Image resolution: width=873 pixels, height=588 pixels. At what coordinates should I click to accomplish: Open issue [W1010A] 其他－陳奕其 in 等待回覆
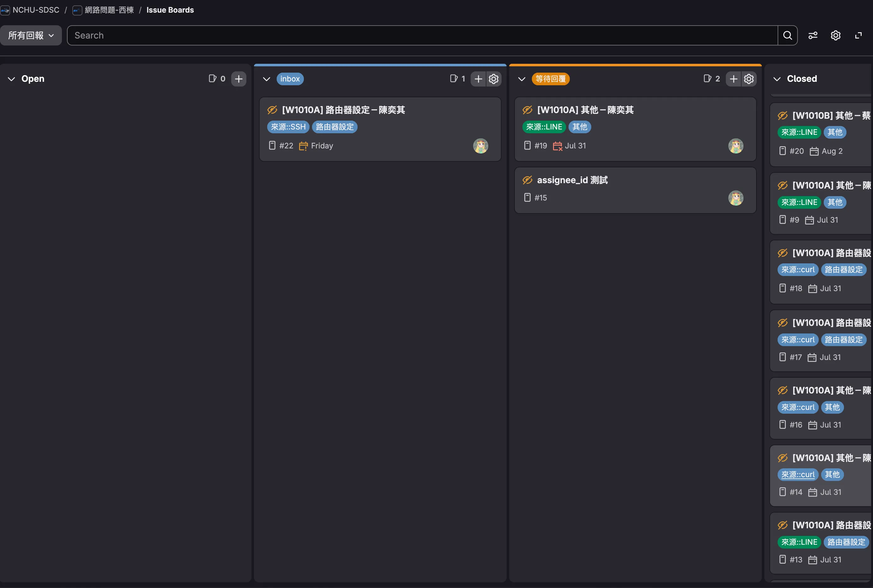point(585,110)
